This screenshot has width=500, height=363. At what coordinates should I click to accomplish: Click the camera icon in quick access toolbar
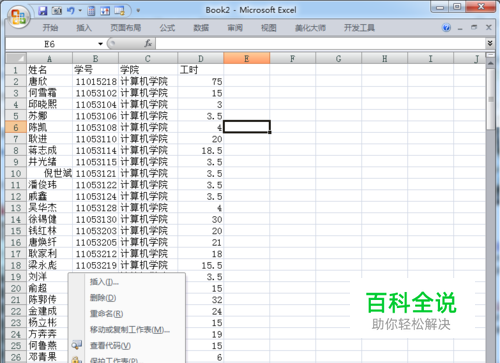click(x=57, y=11)
